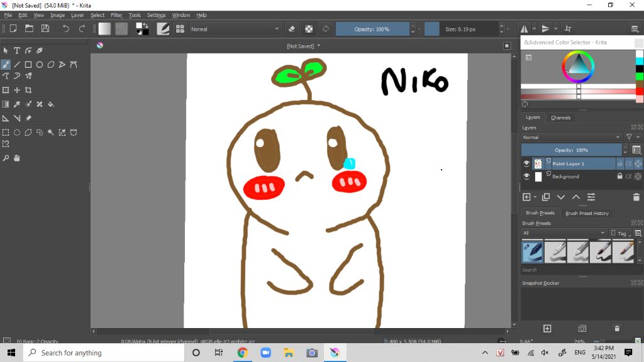The width and height of the screenshot is (644, 362).
Task: Redo the last action
Action: [82, 29]
